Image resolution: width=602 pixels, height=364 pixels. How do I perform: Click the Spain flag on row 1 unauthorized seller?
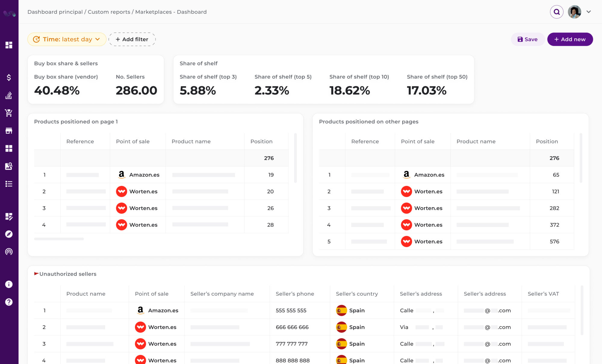pos(342,310)
